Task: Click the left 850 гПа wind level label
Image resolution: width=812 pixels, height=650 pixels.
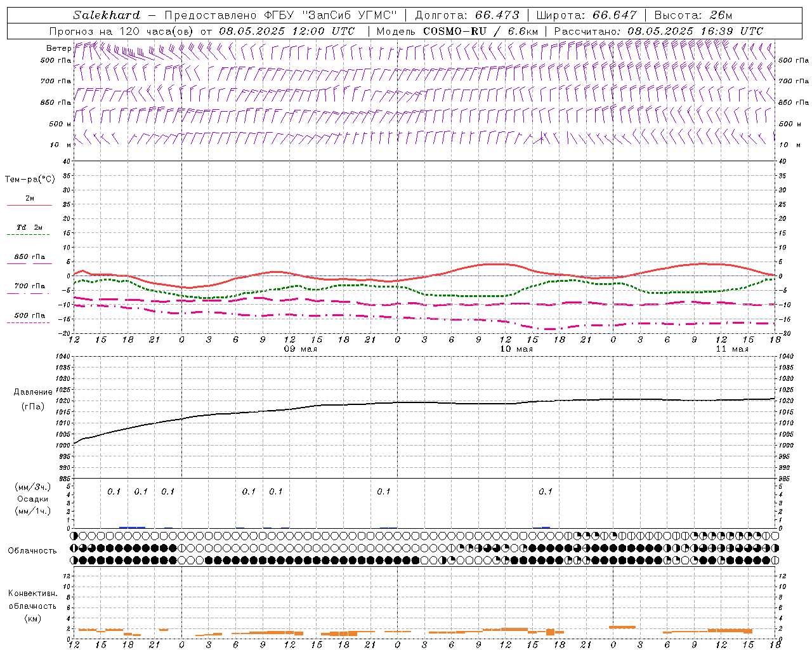Action: (x=56, y=103)
